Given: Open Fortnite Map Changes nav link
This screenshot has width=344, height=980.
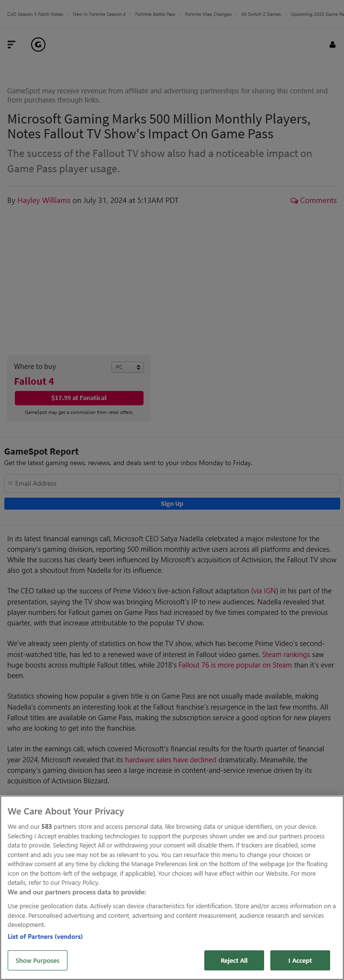Looking at the screenshot, I should tap(208, 14).
